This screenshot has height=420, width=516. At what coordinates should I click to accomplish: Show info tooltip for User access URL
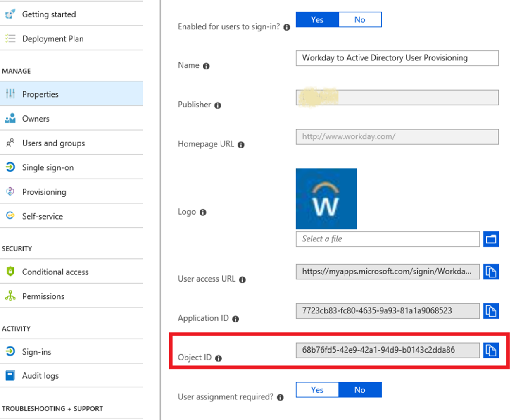pyautogui.click(x=243, y=280)
